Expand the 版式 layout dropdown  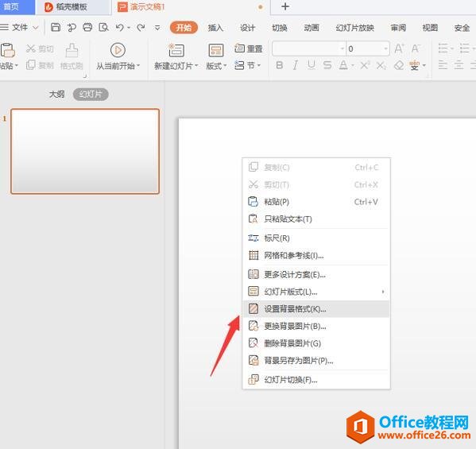pos(216,66)
